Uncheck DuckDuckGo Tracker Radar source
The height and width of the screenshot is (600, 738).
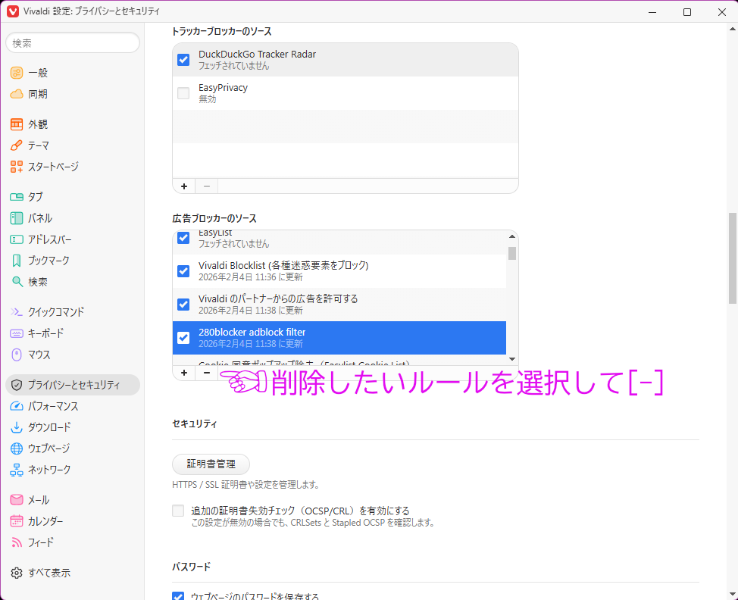pyautogui.click(x=183, y=60)
